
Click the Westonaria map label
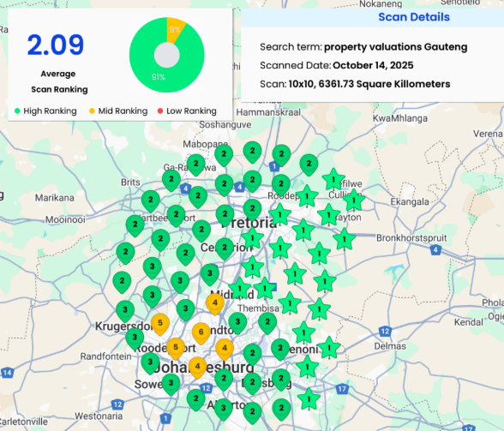[99, 416]
